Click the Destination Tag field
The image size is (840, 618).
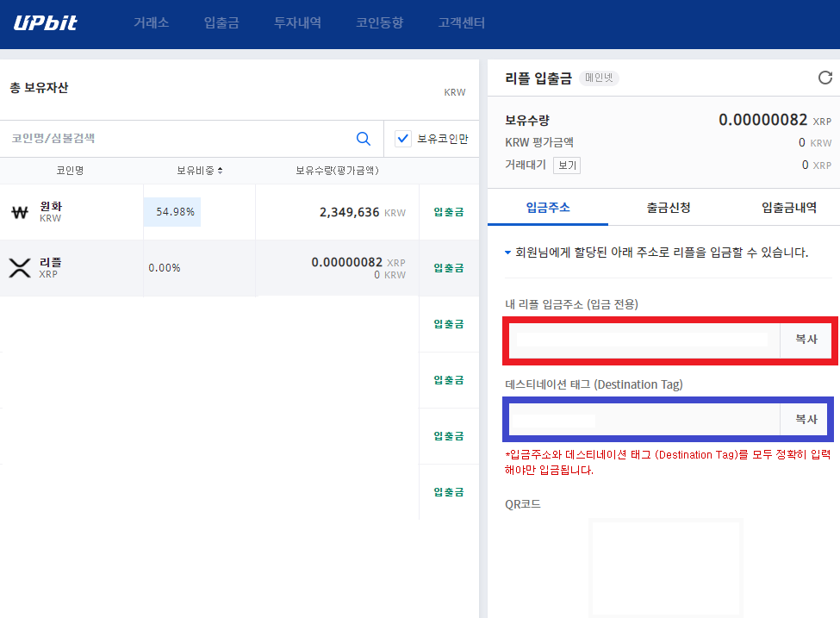(644, 420)
